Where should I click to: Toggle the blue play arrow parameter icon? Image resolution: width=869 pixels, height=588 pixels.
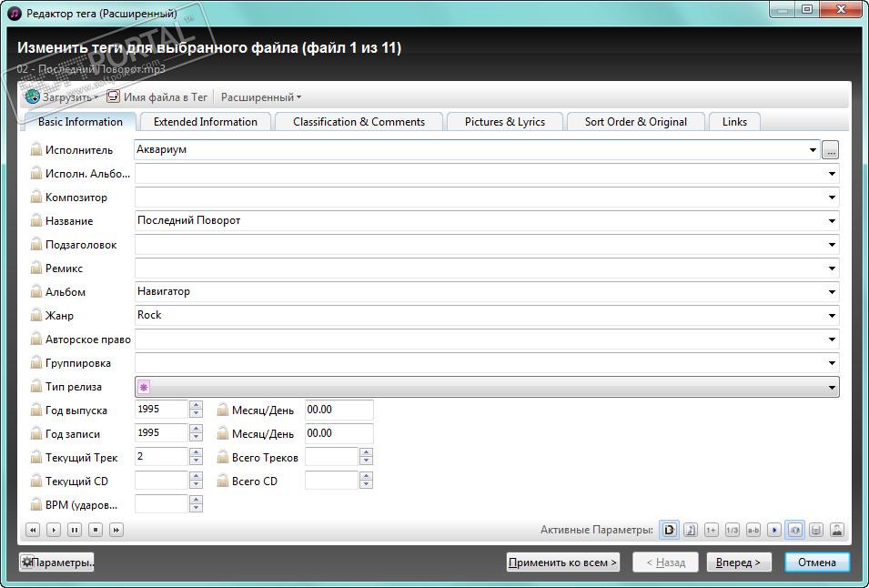click(x=774, y=530)
